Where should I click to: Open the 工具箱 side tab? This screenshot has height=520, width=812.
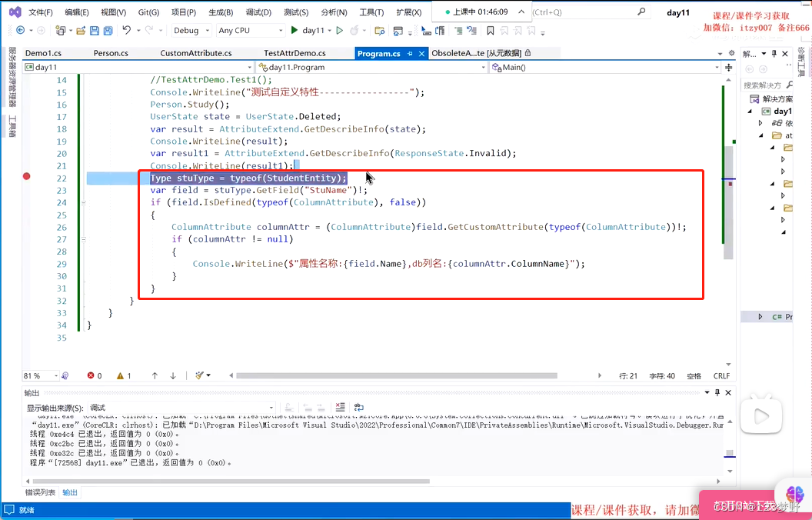pyautogui.click(x=12, y=126)
